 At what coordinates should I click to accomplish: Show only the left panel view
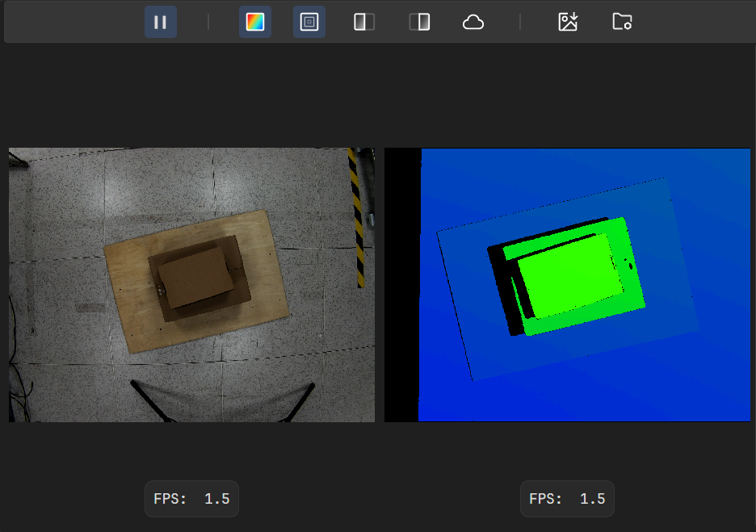pos(364,22)
